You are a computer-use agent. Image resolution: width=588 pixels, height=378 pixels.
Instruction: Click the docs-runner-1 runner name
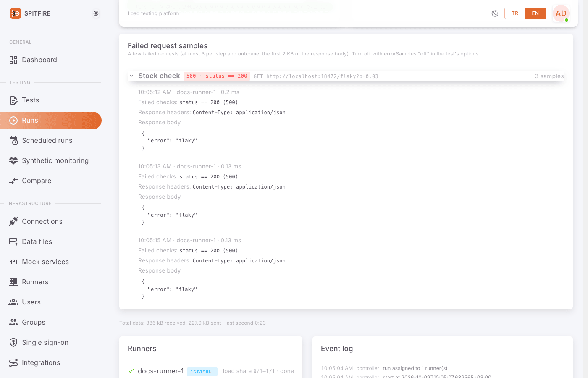pos(161,371)
